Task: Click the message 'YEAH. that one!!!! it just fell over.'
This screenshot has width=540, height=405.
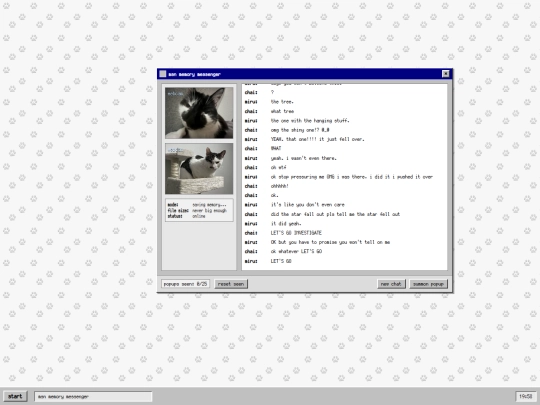Action: 317,139
